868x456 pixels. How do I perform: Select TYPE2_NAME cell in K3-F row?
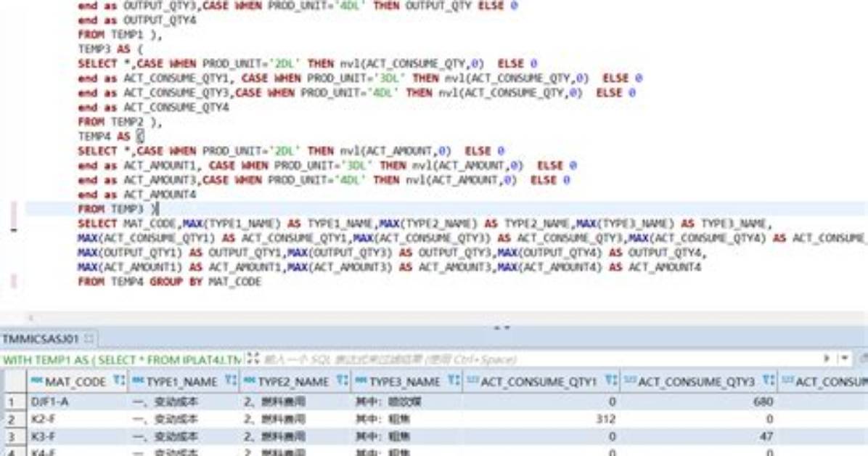point(295,436)
